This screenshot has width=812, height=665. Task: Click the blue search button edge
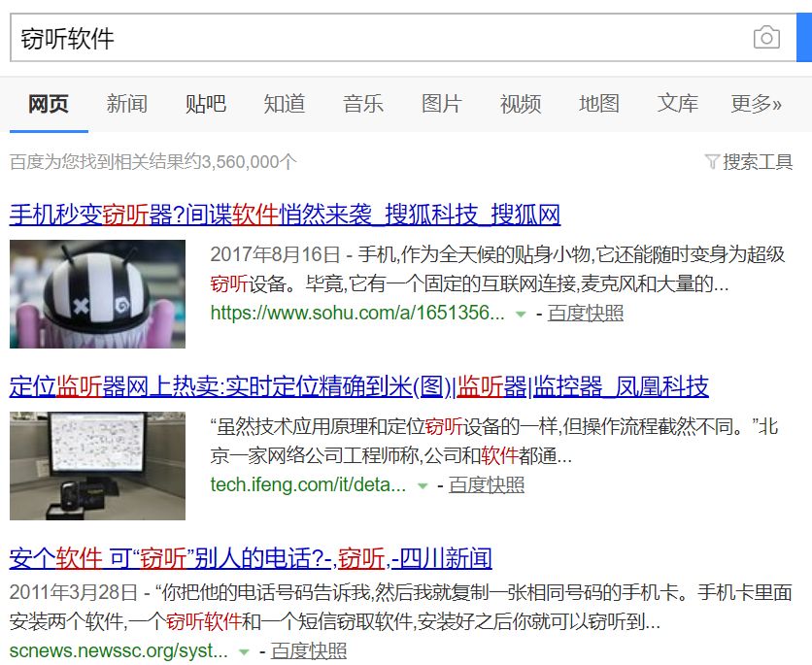coord(804,38)
